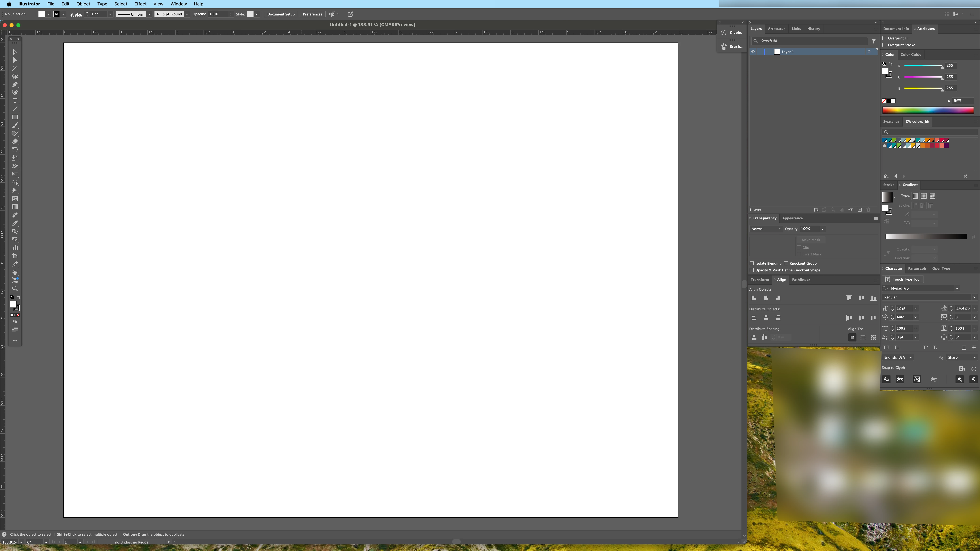Select the Zoom tool
The image size is (980, 551).
[x=15, y=289]
